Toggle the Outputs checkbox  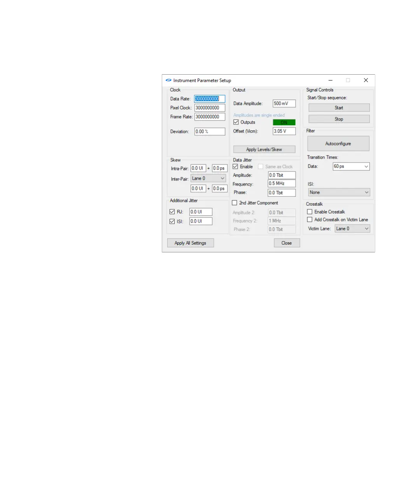236,122
